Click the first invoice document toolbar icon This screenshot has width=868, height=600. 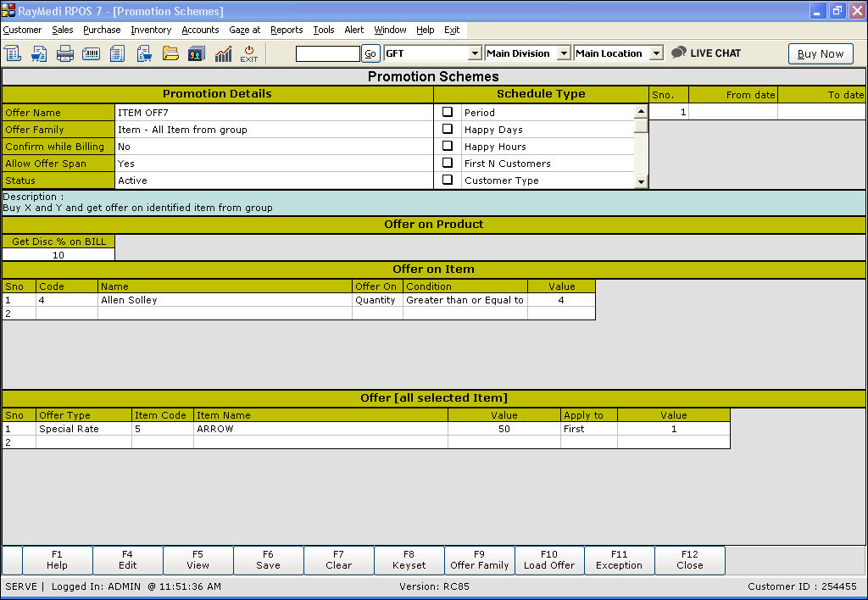(x=13, y=53)
